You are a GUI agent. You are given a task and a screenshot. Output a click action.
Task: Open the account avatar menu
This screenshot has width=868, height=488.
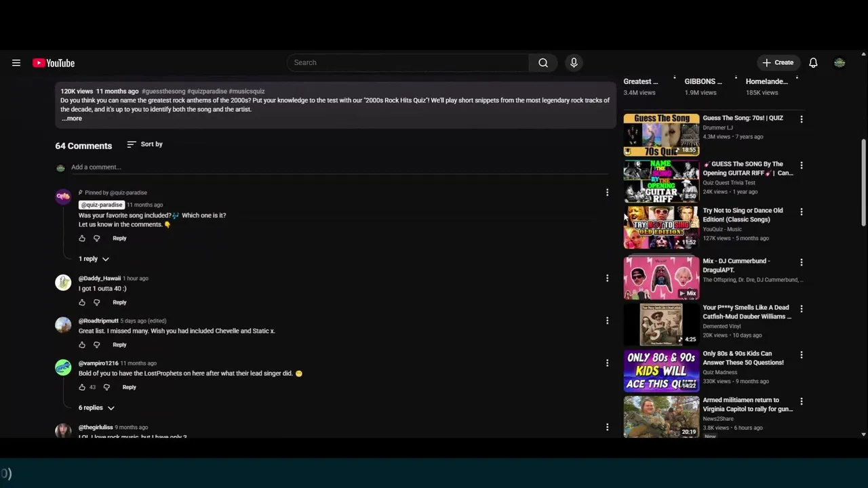click(840, 63)
